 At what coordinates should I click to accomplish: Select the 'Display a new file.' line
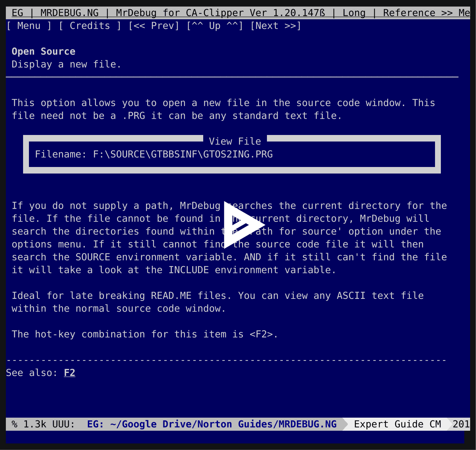click(x=66, y=64)
